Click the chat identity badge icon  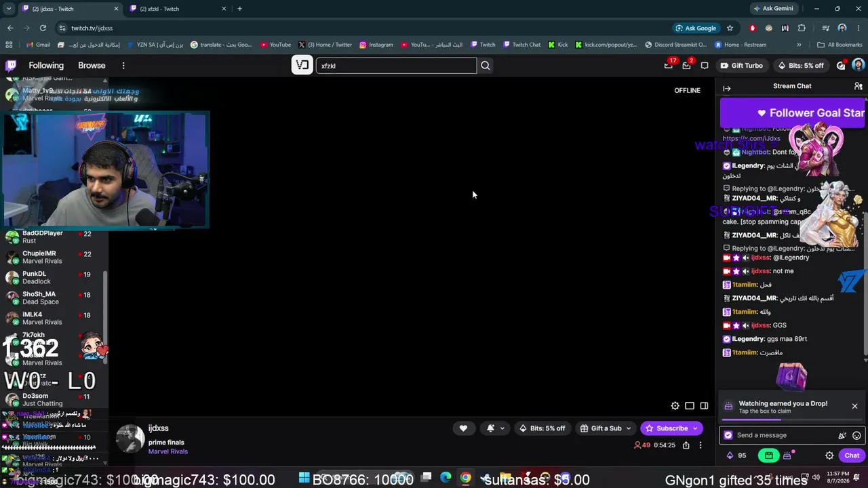pyautogui.click(x=728, y=436)
